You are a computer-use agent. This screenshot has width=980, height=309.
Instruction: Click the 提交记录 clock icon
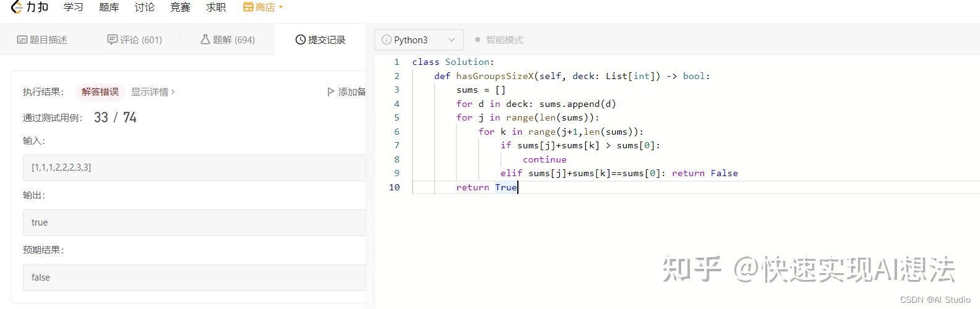pos(301,40)
